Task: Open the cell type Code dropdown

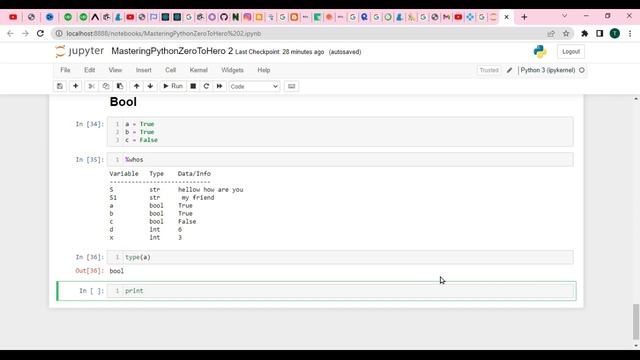Action: pos(254,87)
